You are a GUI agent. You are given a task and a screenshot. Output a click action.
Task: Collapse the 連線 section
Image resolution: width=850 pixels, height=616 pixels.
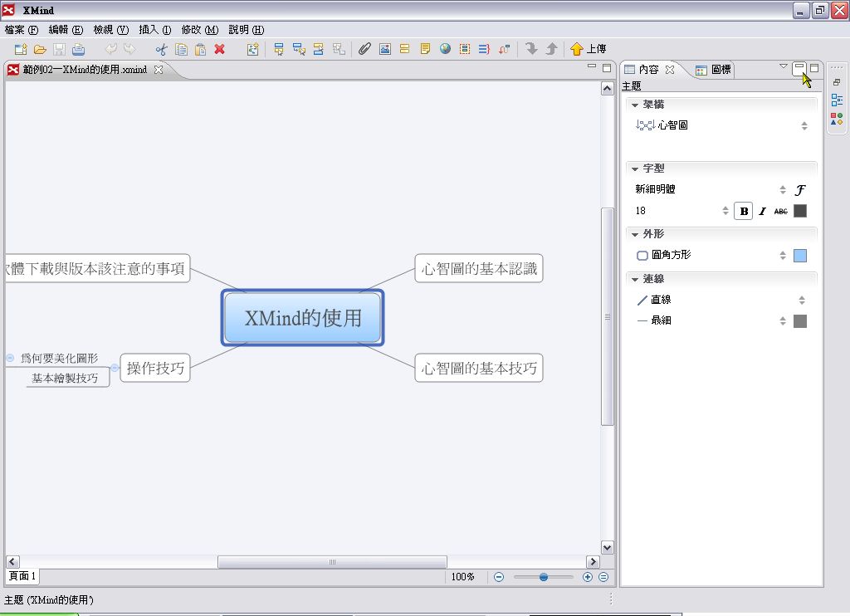pyautogui.click(x=635, y=279)
